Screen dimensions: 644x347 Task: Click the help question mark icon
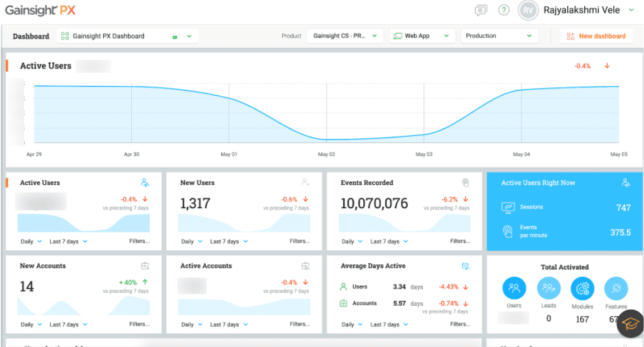(x=504, y=10)
